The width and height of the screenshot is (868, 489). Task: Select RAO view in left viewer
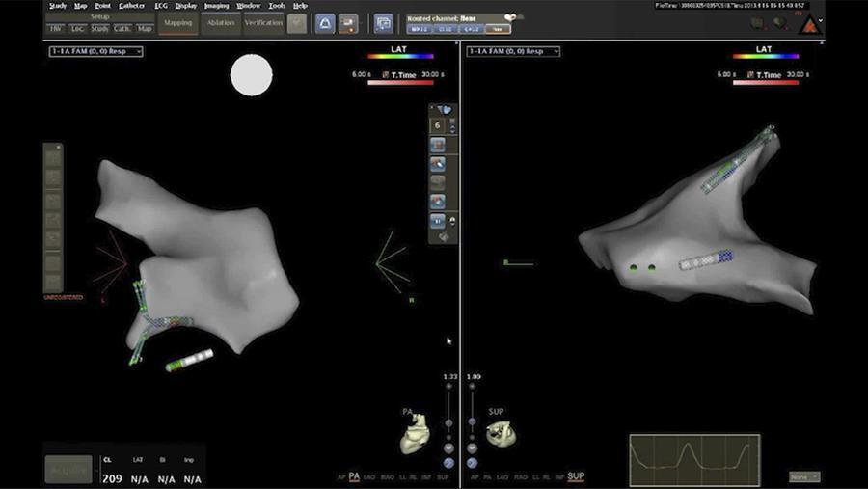[x=388, y=477]
